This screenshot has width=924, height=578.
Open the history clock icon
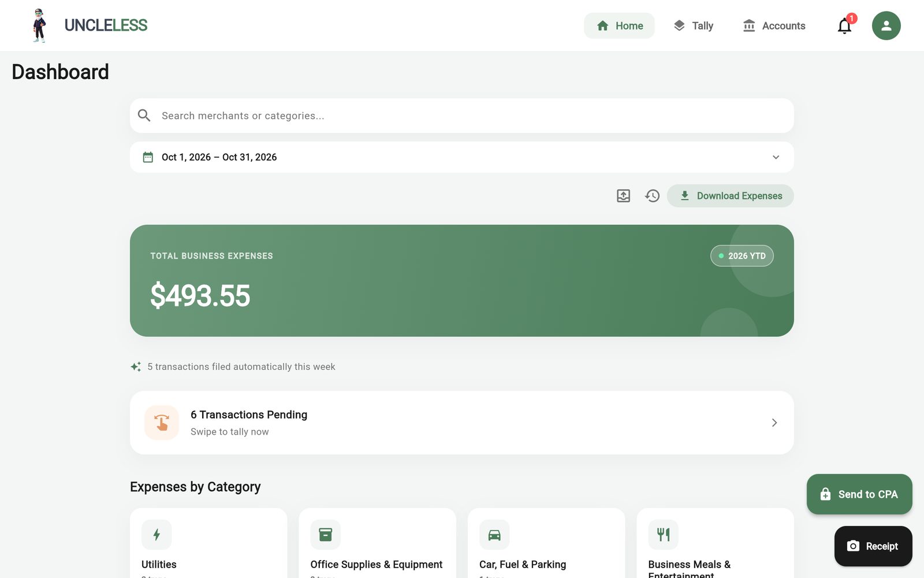pyautogui.click(x=652, y=196)
